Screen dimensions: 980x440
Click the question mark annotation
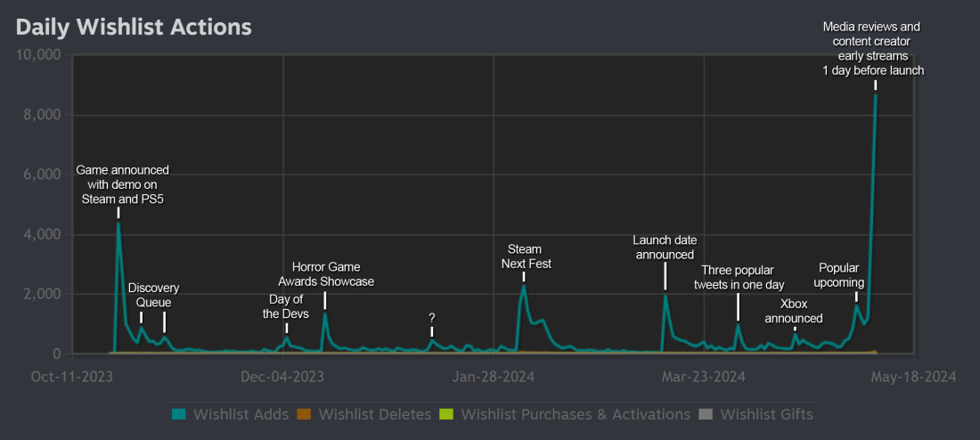[x=431, y=317]
